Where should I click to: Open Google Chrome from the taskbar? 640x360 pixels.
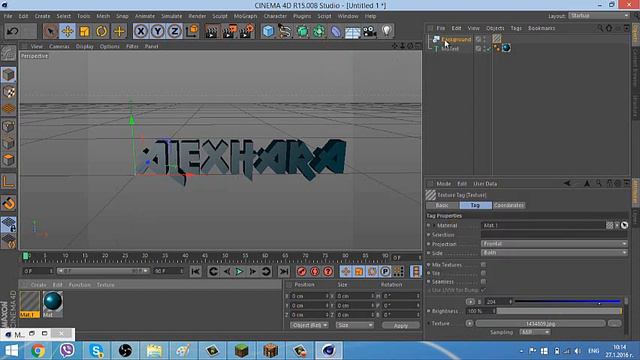(38, 351)
